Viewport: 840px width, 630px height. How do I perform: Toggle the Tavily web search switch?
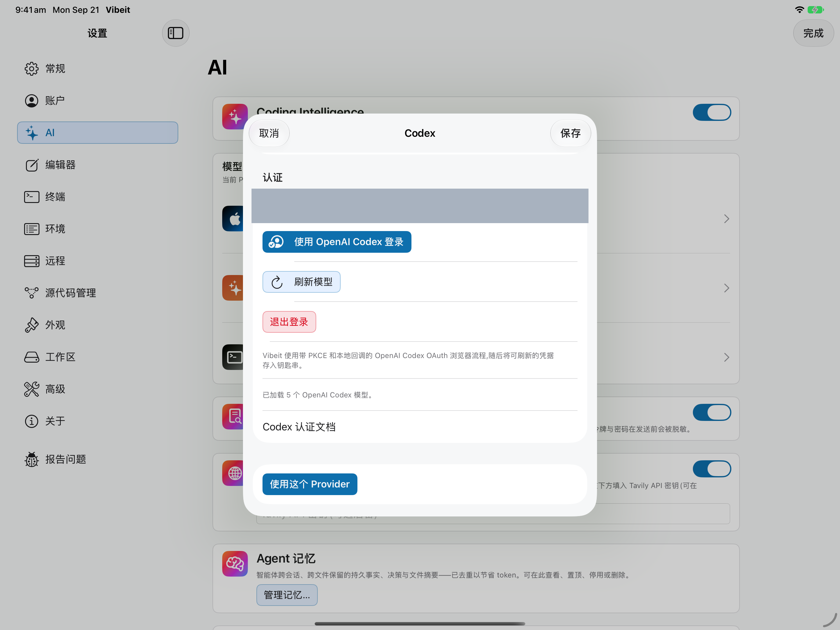pos(711,469)
